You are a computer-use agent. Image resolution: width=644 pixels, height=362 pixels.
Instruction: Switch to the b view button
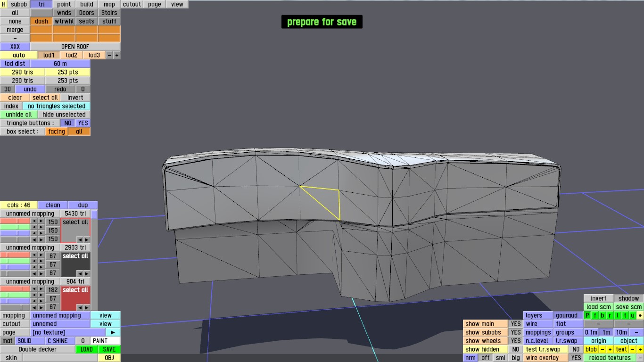pos(603,315)
